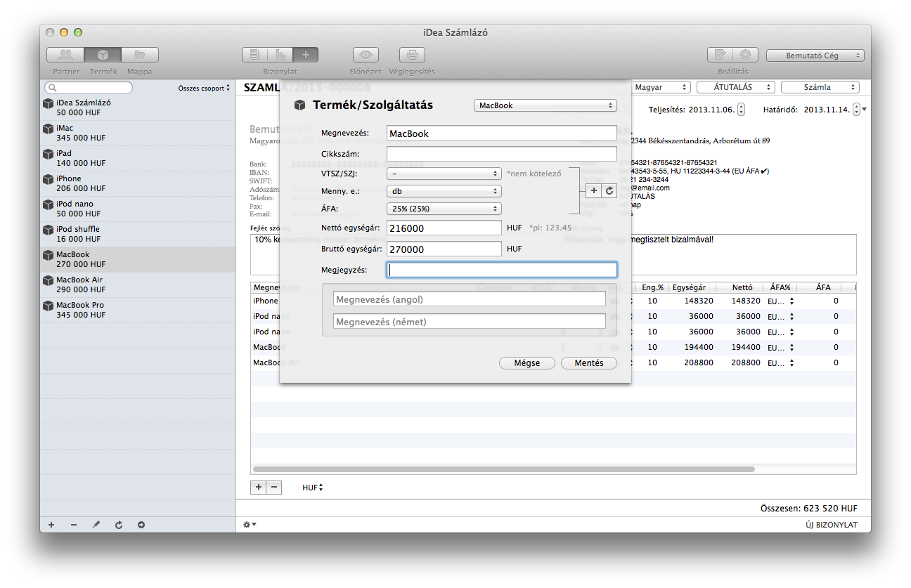911x588 pixels.
Task: Select the iMac product row
Action: [138, 133]
